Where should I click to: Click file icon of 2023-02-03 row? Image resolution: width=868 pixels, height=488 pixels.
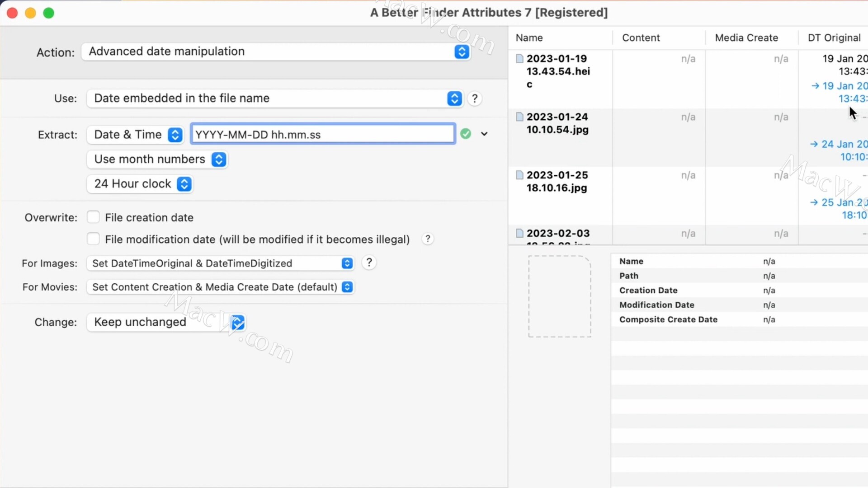click(519, 234)
